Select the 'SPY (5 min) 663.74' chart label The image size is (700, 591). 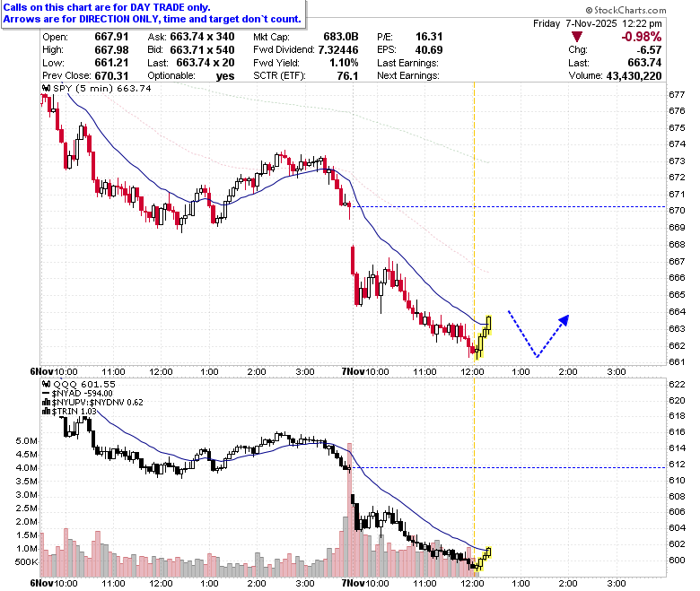point(102,88)
